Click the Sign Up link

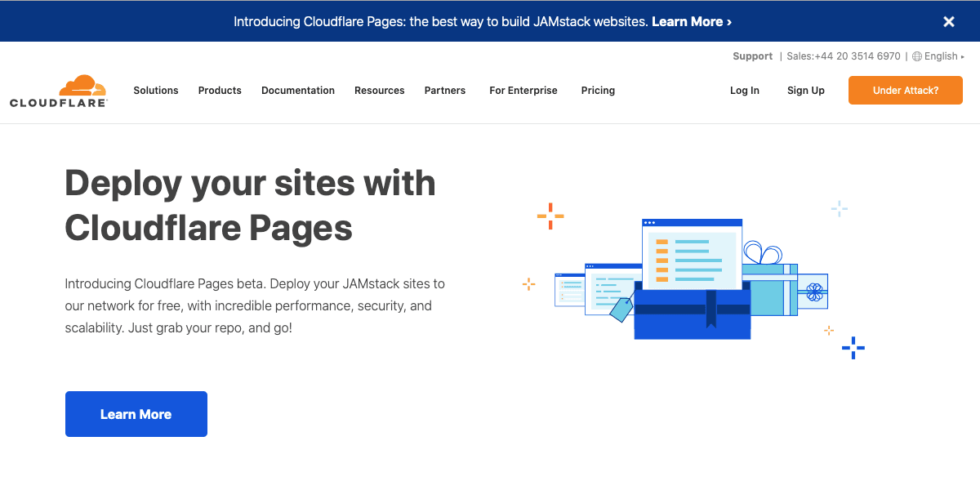pyautogui.click(x=806, y=91)
